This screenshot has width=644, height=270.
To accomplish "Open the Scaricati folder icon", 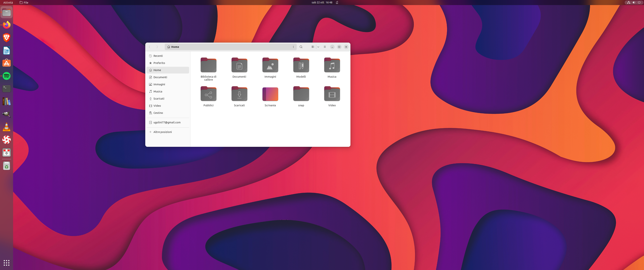I will tap(239, 94).
